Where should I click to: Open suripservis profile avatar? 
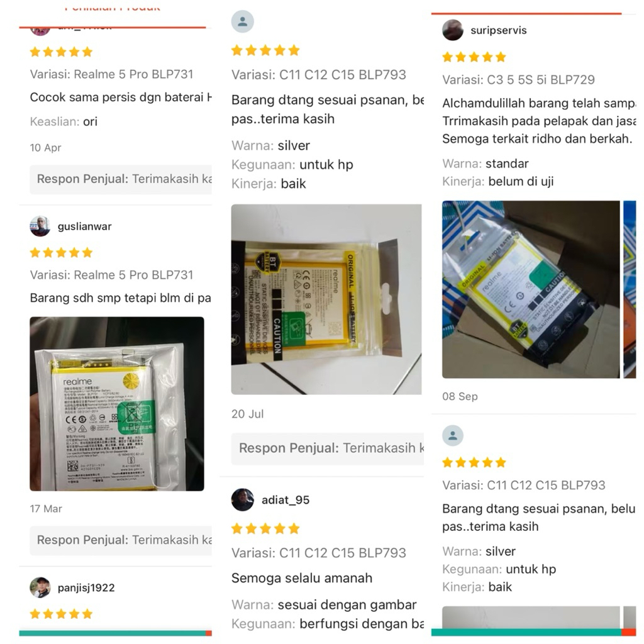click(x=453, y=30)
